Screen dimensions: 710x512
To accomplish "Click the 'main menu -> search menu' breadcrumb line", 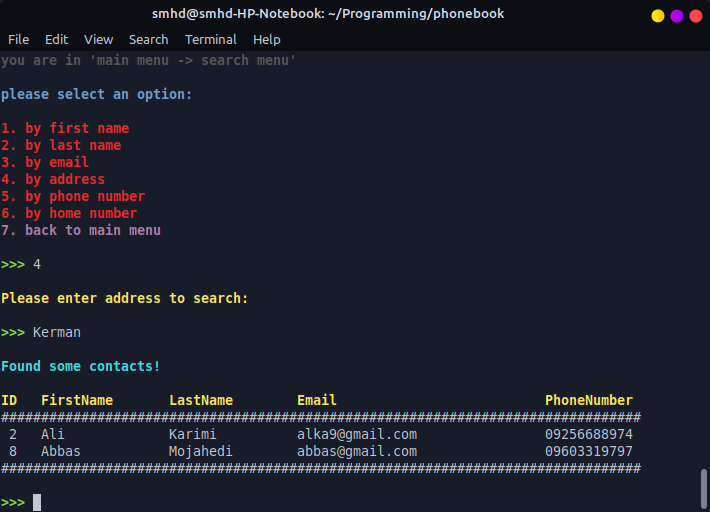I will (x=149, y=60).
